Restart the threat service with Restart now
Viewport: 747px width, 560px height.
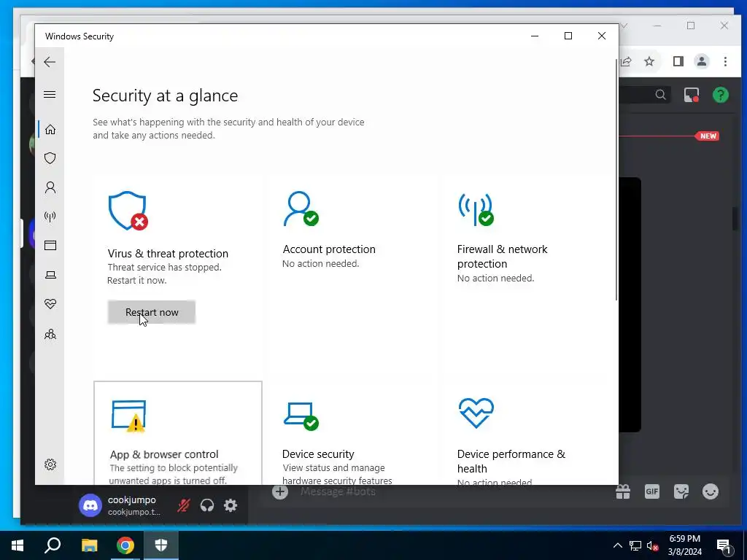click(x=152, y=312)
